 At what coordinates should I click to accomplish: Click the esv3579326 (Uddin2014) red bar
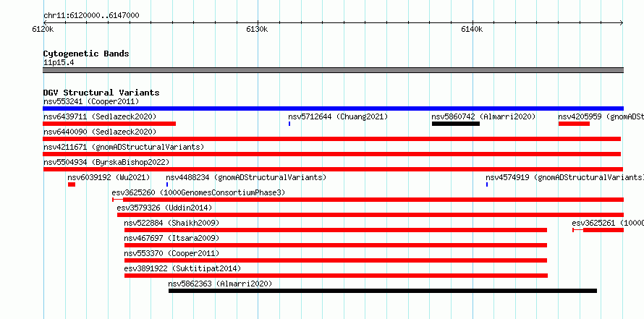pyautogui.click(x=370, y=215)
